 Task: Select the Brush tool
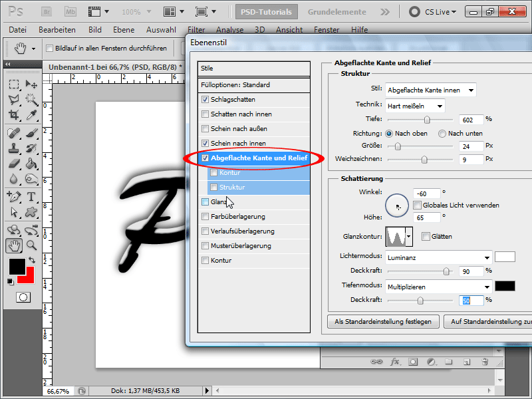31,133
